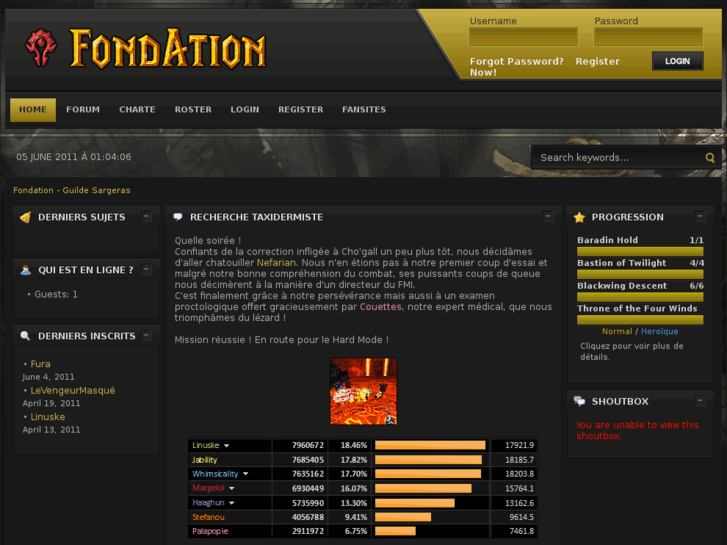Click the "Guests: 1" online entry

(56, 295)
